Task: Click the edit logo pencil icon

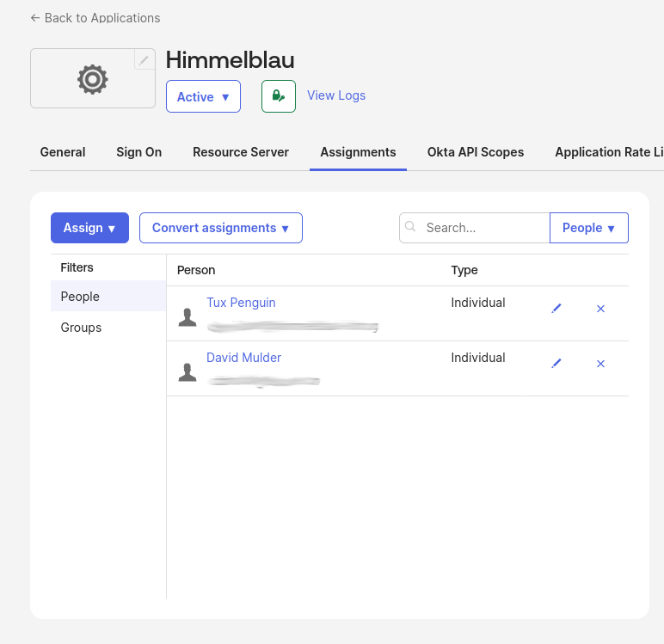Action: (x=144, y=59)
